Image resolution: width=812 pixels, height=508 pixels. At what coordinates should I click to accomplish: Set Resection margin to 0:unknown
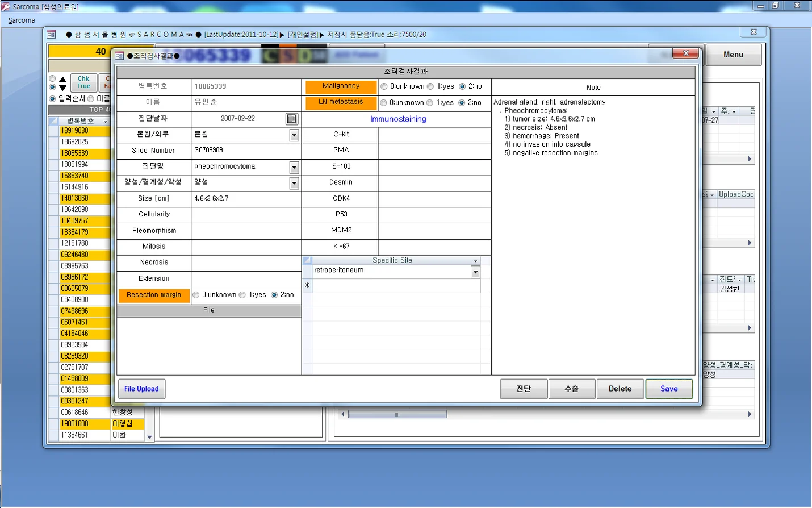click(x=196, y=295)
